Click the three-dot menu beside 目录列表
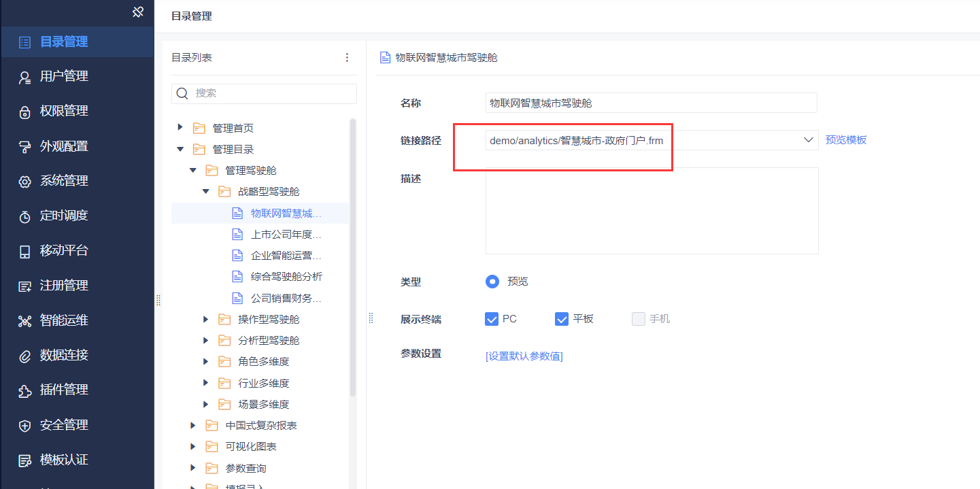Image resolution: width=980 pixels, height=489 pixels. point(347,58)
